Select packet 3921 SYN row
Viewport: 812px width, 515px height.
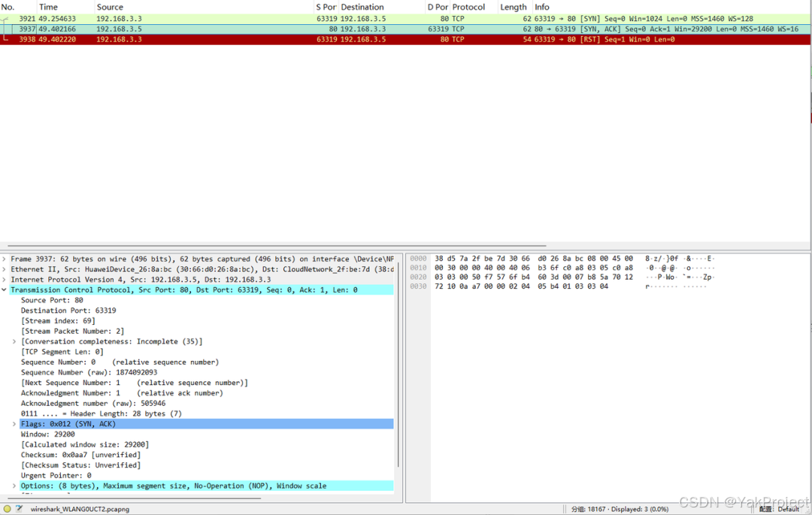click(405, 19)
